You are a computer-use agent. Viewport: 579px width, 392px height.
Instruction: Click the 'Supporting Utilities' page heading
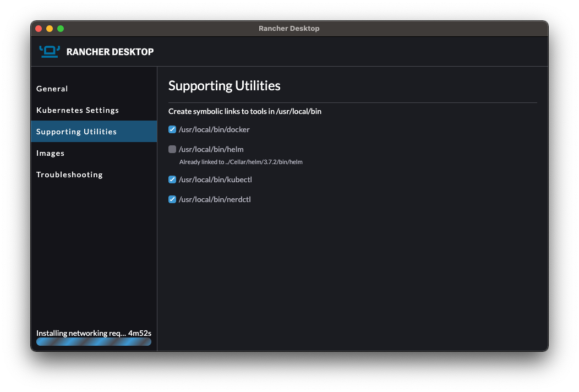coord(224,86)
